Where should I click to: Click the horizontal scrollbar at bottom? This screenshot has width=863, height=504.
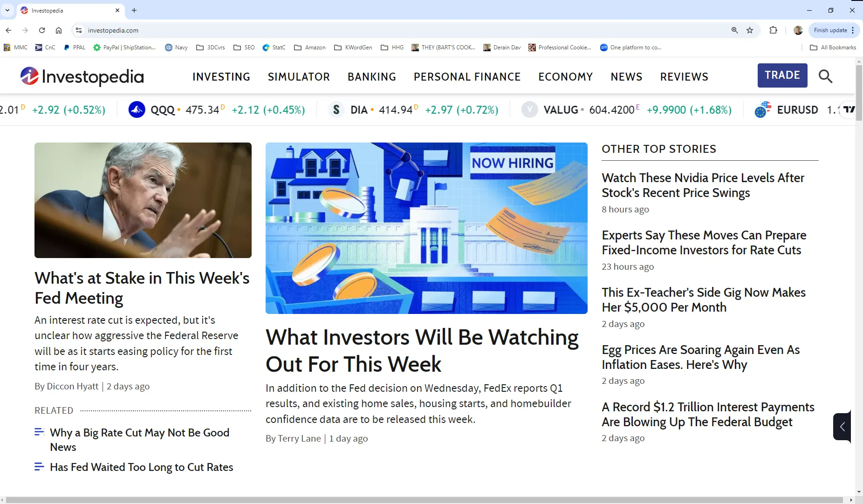pyautogui.click(x=425, y=500)
